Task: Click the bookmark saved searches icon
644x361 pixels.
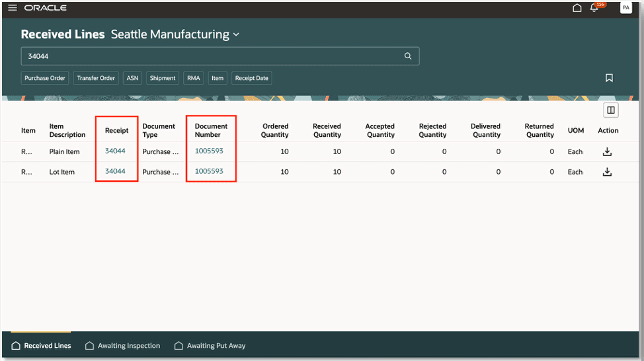Action: tap(609, 78)
